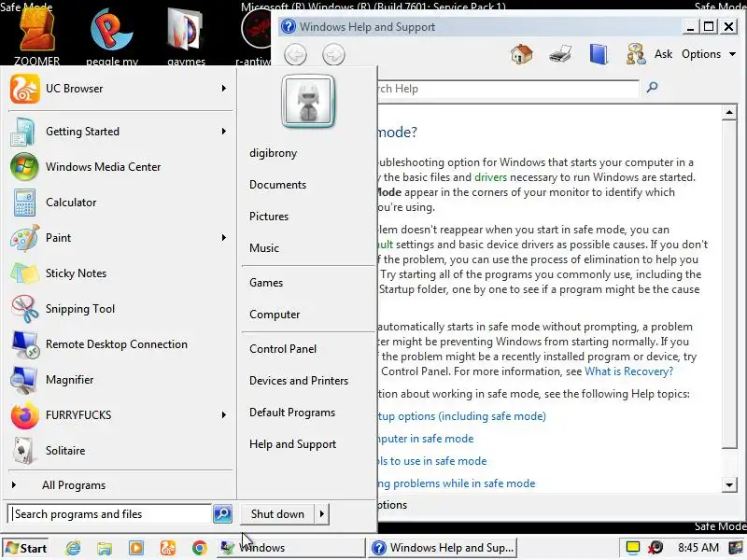The width and height of the screenshot is (747, 560).
Task: Open Music from the Start menu
Action: 264,248
